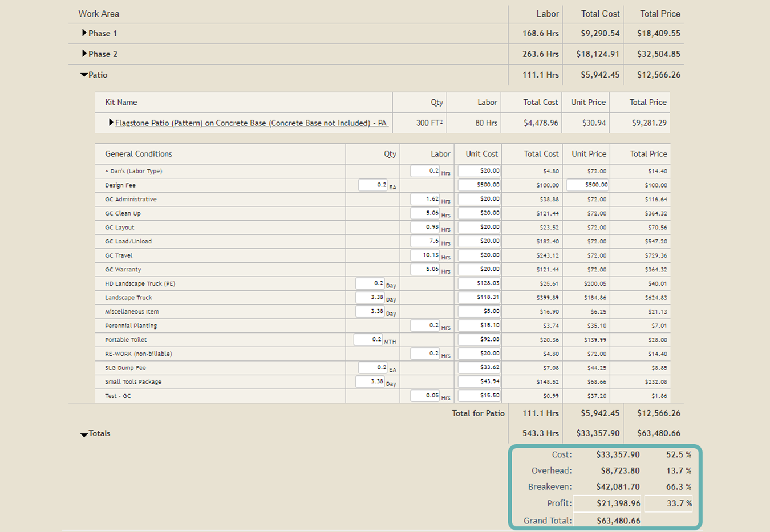Expand the Phase 2 work area

coord(84,54)
